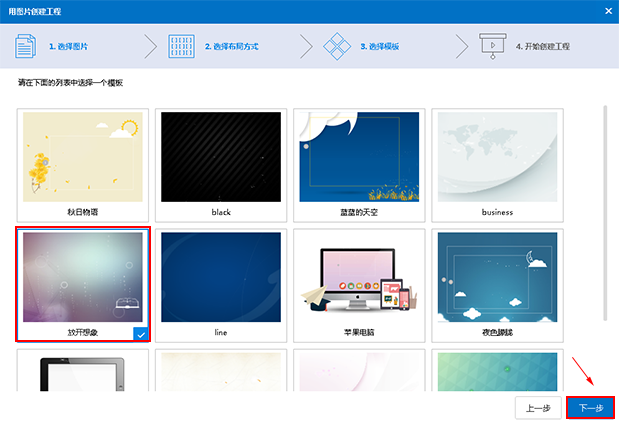Click the 苹果电脑 label text
620x433 pixels.
pos(359,333)
